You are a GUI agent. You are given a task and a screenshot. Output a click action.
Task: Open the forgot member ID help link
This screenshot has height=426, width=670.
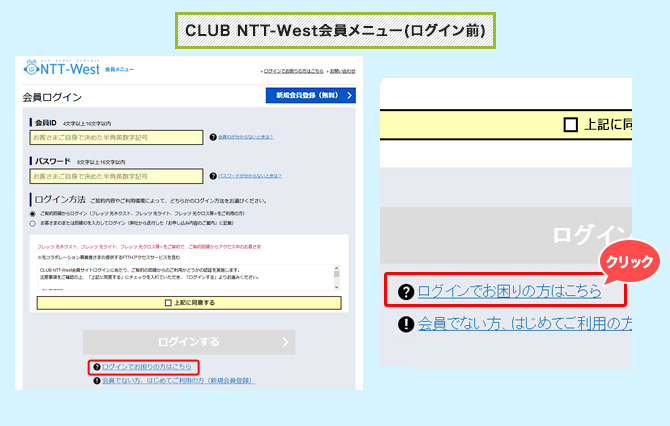(246, 137)
